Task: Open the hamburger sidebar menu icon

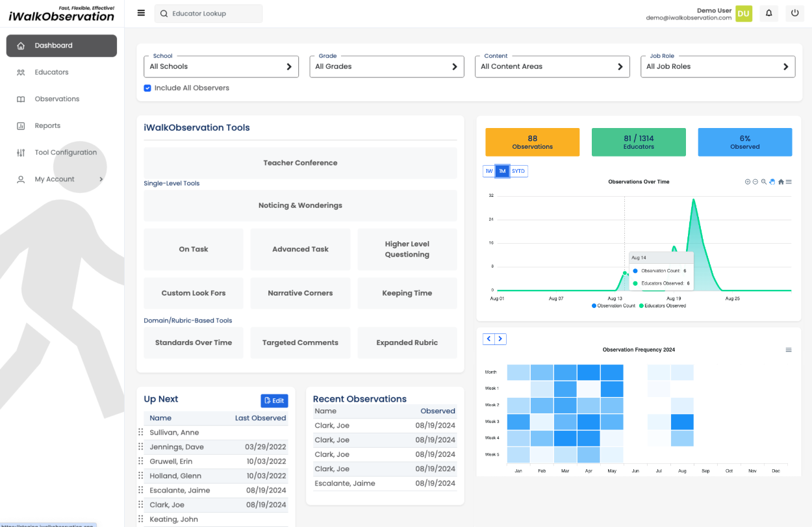Action: tap(141, 13)
